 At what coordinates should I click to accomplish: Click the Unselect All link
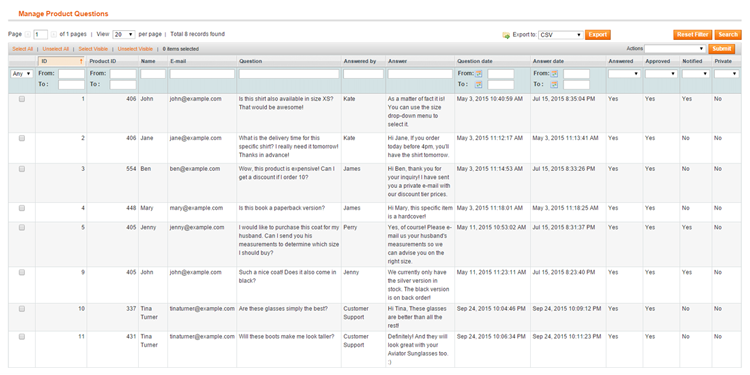coord(55,49)
